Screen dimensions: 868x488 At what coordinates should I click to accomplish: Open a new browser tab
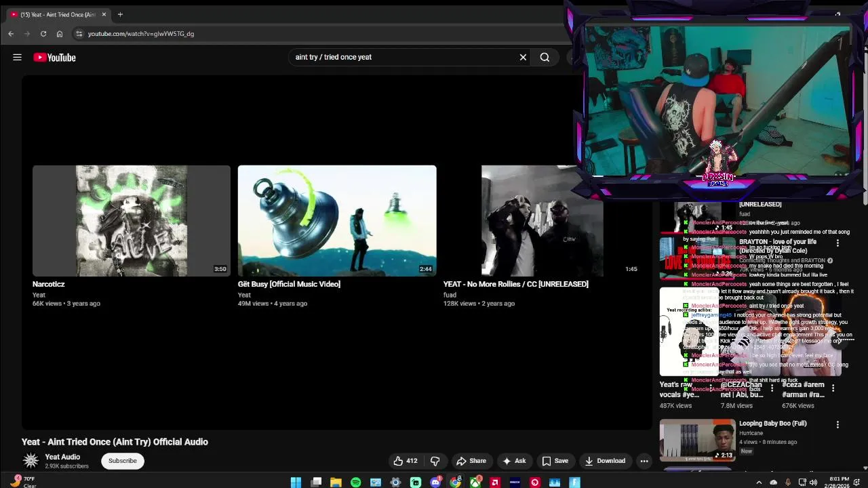pyautogui.click(x=120, y=14)
